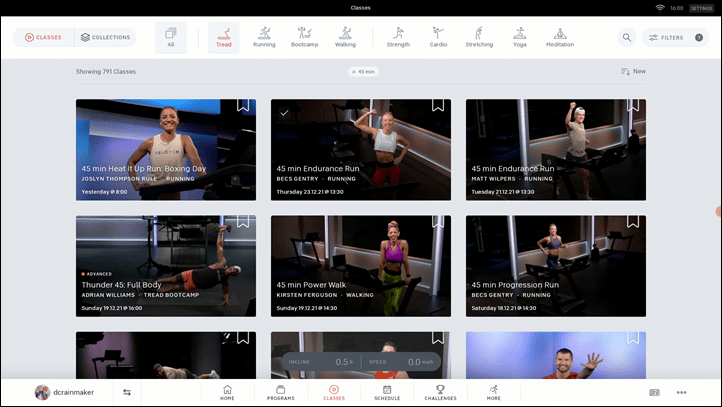This screenshot has height=407, width=722.
Task: Choose the Running category icon
Action: pos(264,37)
